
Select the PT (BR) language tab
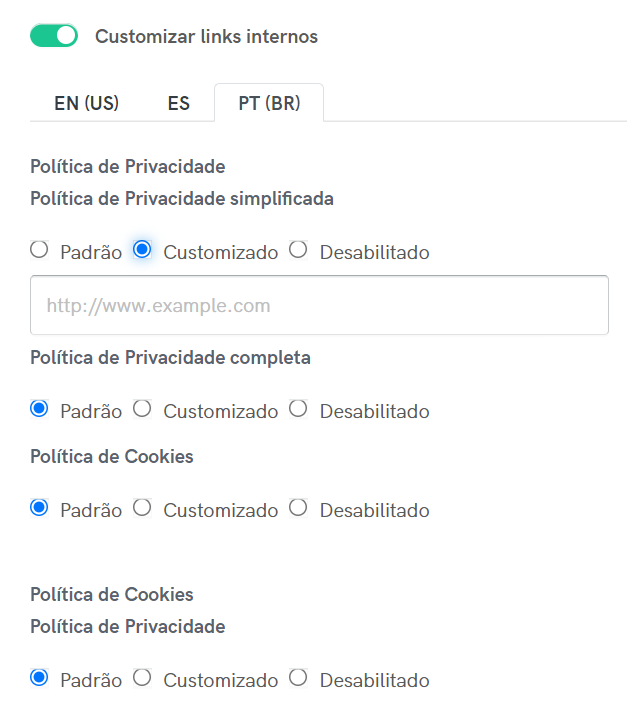pyautogui.click(x=269, y=103)
